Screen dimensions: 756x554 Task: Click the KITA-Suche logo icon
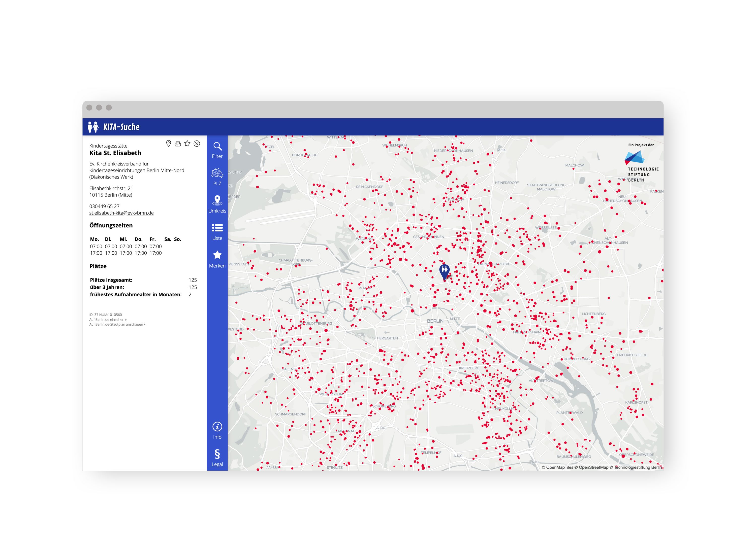[x=93, y=127]
